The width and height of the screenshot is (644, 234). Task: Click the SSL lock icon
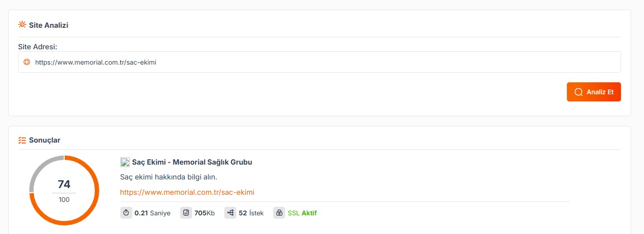[x=279, y=213]
